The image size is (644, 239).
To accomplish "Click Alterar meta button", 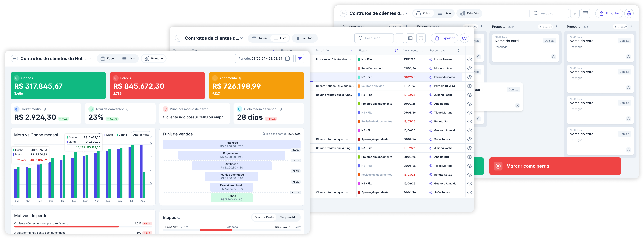I will tap(141, 135).
